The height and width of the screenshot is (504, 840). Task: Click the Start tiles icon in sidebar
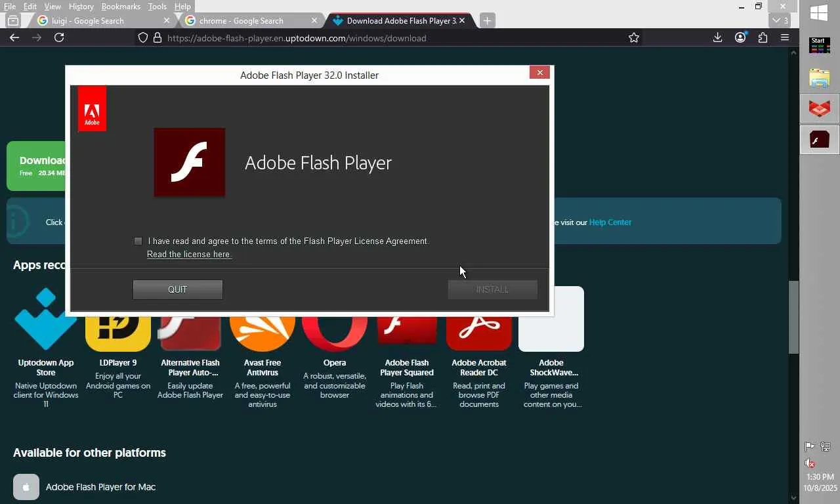point(819,46)
